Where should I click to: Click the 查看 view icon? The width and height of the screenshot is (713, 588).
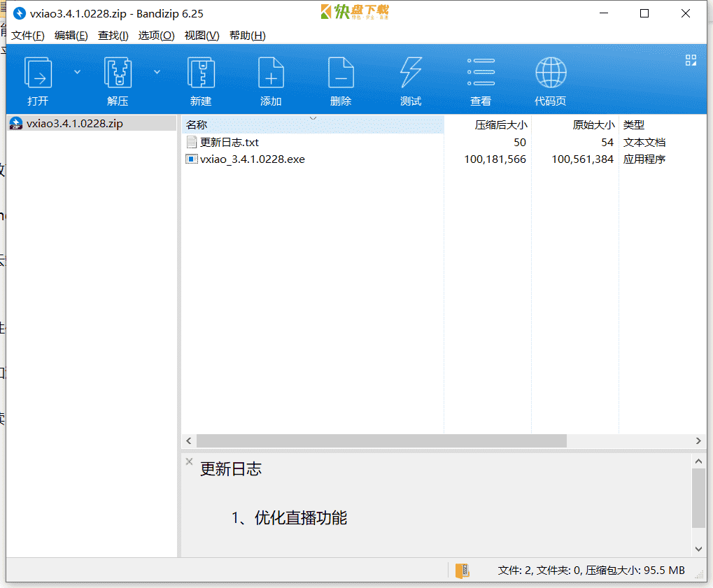(481, 72)
